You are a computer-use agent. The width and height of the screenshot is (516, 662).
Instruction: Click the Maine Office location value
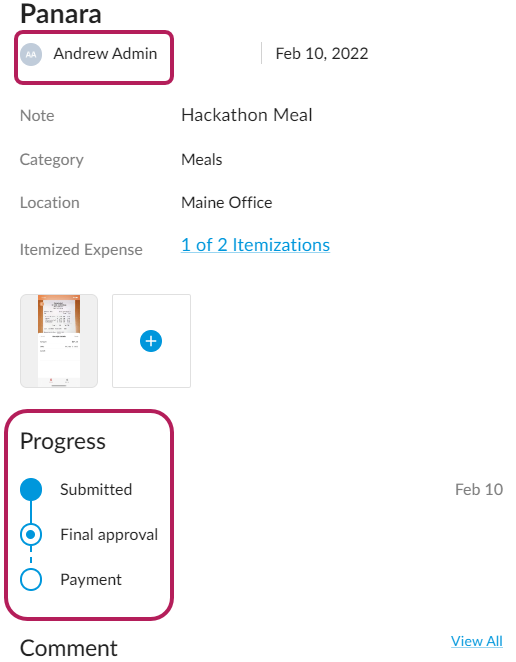click(x=227, y=203)
